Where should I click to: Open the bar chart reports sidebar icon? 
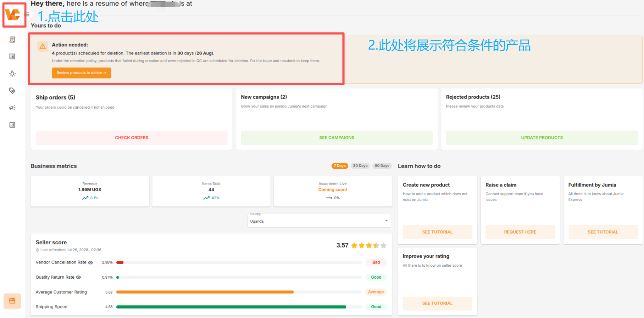(12, 125)
